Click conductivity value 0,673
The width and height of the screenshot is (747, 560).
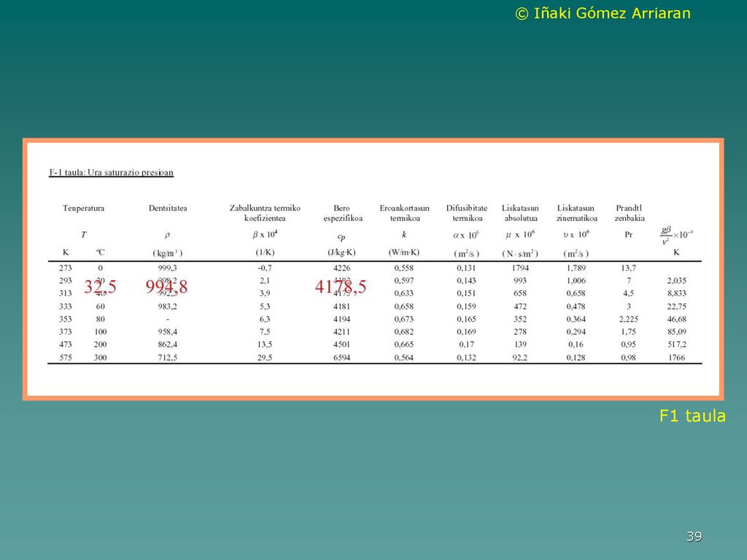[404, 319]
